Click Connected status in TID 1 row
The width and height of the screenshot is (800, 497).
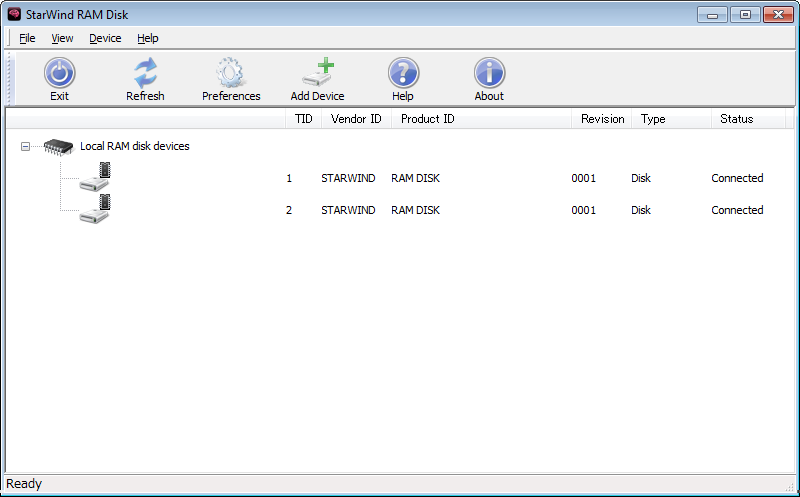click(737, 178)
